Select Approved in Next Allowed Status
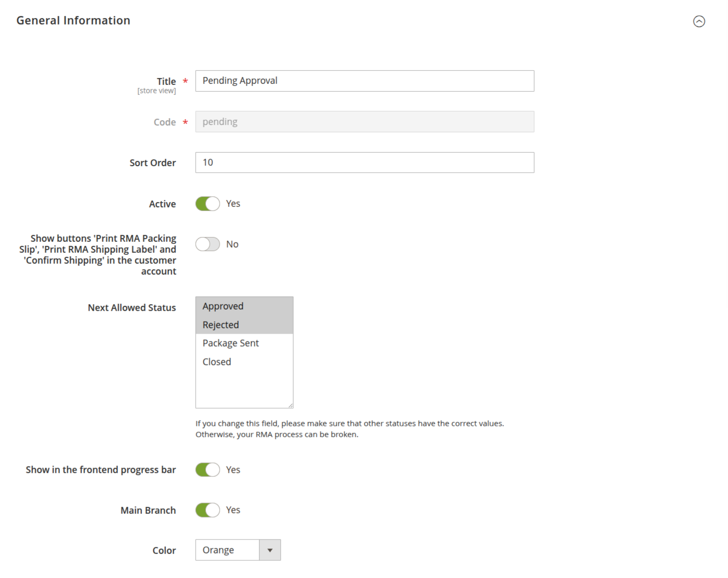 (223, 306)
